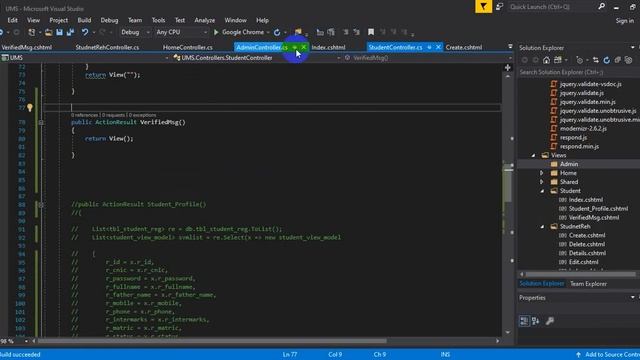Click the 0 references CodeLens link

click(x=84, y=115)
